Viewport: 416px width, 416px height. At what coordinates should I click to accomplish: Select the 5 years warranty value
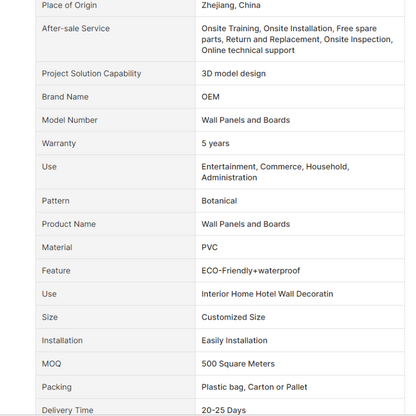click(215, 143)
